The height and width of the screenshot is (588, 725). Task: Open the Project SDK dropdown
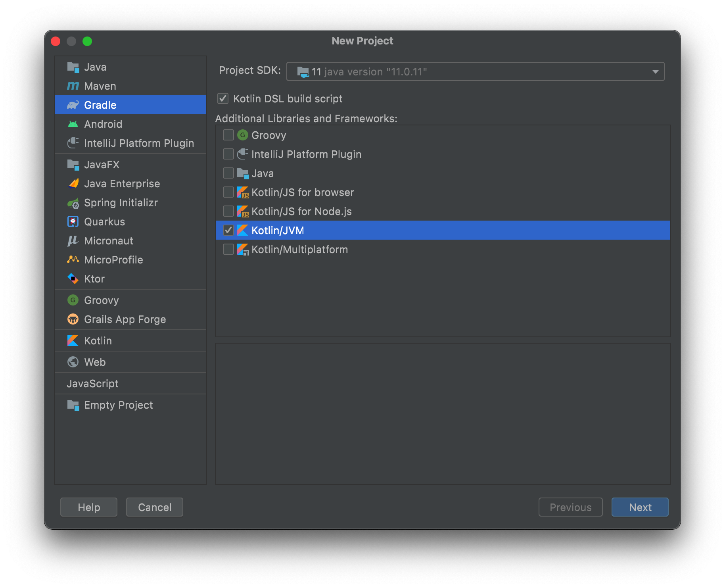(x=475, y=71)
